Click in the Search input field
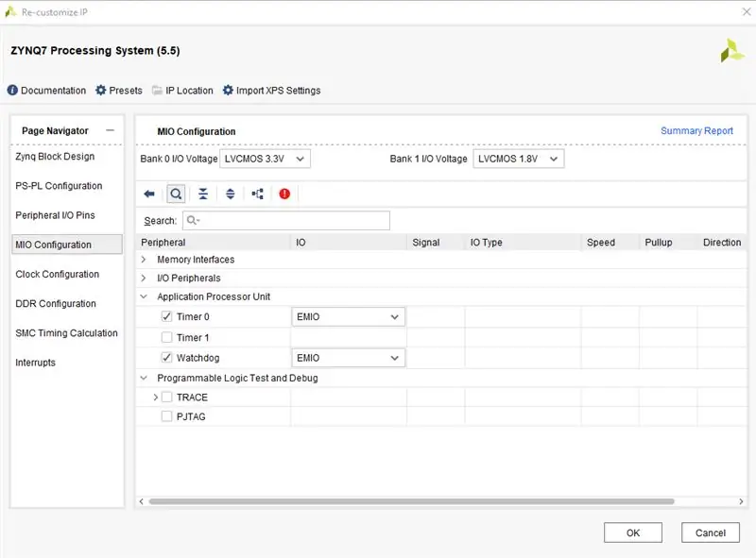756x558 pixels. 286,220
